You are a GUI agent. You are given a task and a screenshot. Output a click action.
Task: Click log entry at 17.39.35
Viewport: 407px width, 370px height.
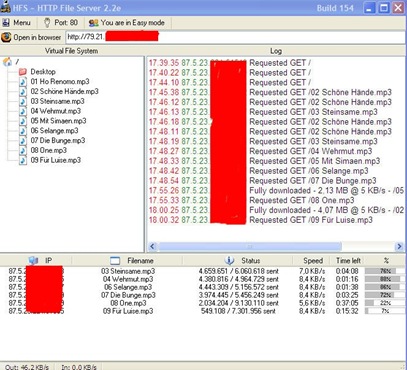(x=230, y=63)
